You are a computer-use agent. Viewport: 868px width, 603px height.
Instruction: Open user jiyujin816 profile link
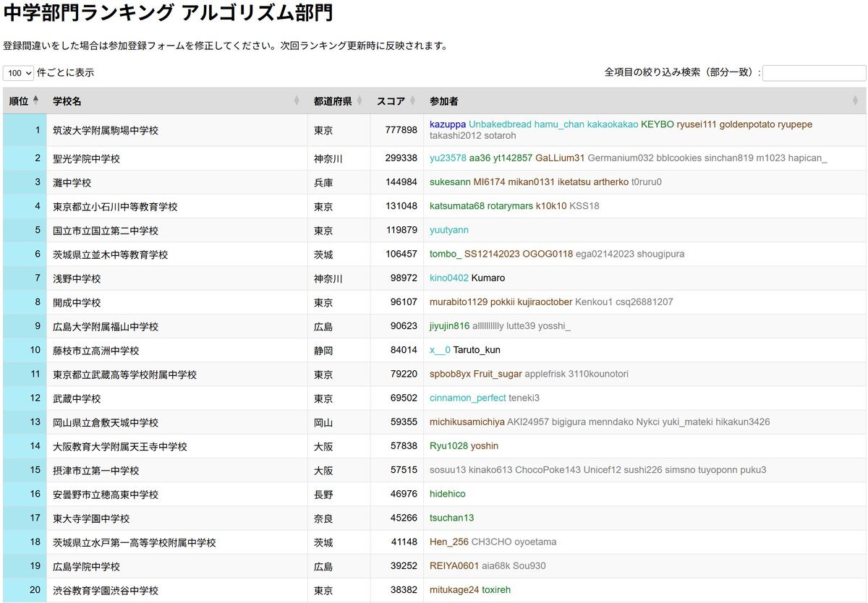[450, 325]
